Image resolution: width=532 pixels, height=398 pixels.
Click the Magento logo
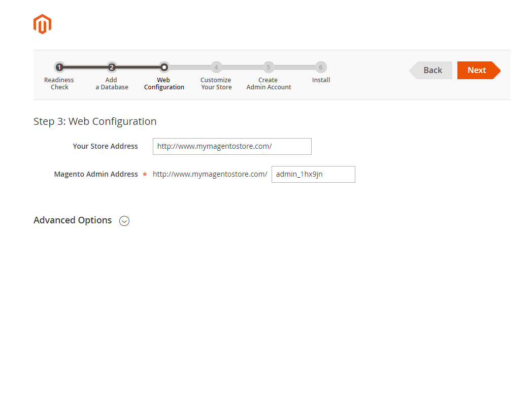click(42, 23)
